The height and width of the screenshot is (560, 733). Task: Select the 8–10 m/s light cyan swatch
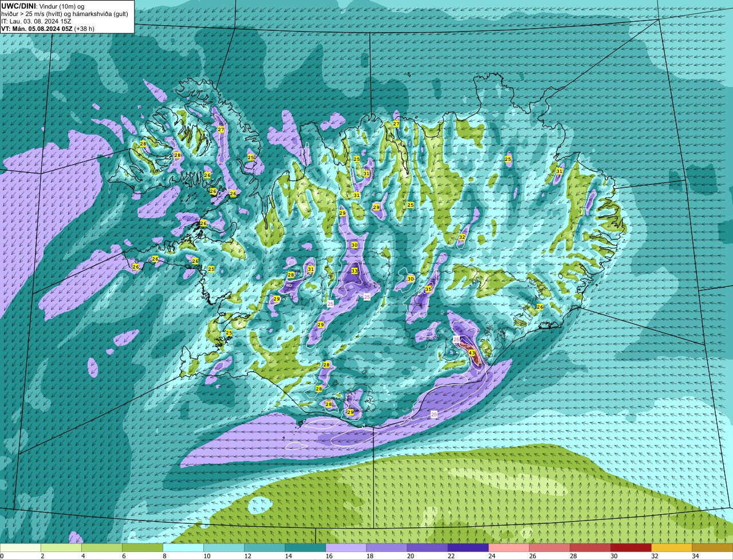coord(183,547)
